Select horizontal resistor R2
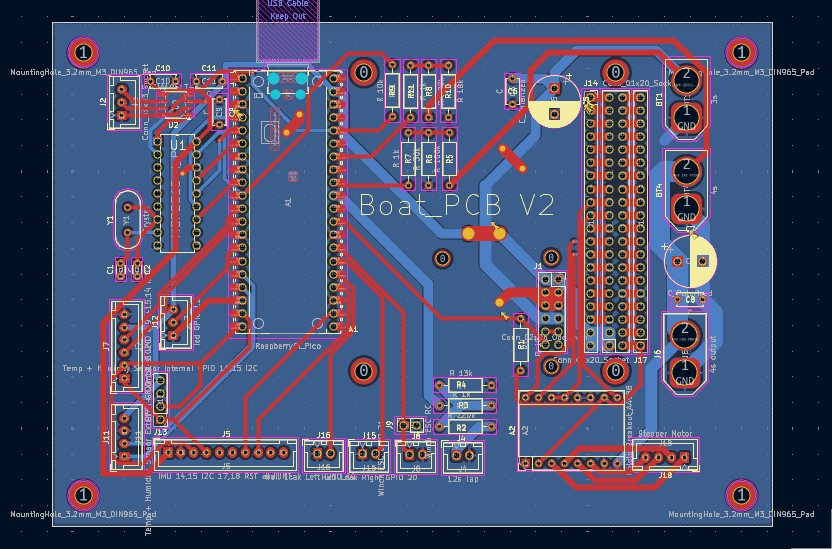The image size is (832, 549). (x=465, y=426)
